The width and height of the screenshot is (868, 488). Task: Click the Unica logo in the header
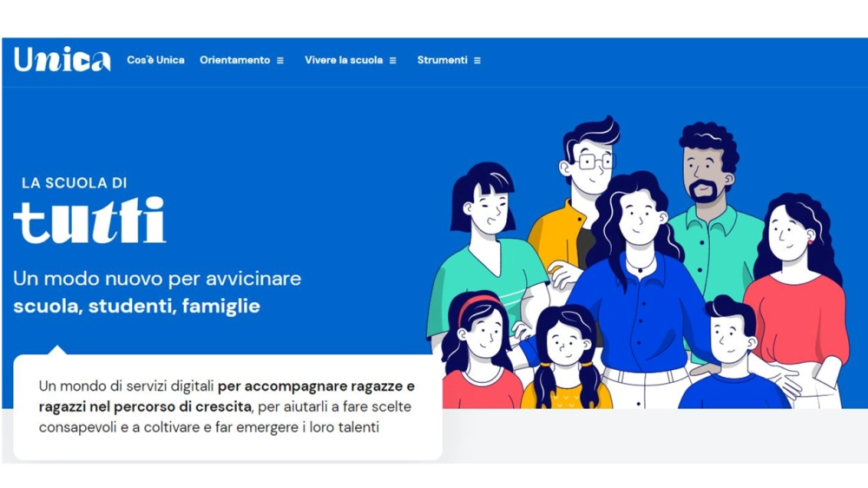62,59
